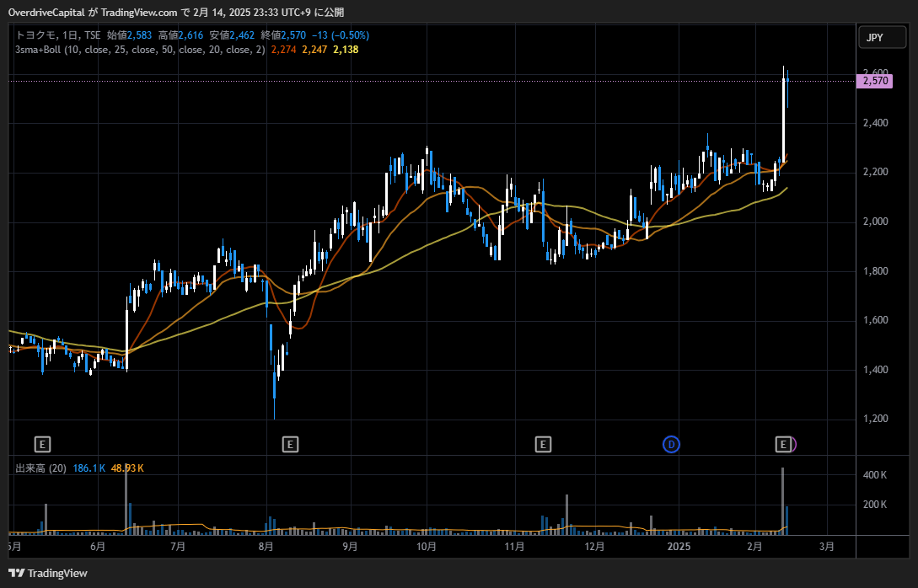The image size is (918, 588).
Task: Select the 出来高 (20) volume indicator label
Action: 40,468
